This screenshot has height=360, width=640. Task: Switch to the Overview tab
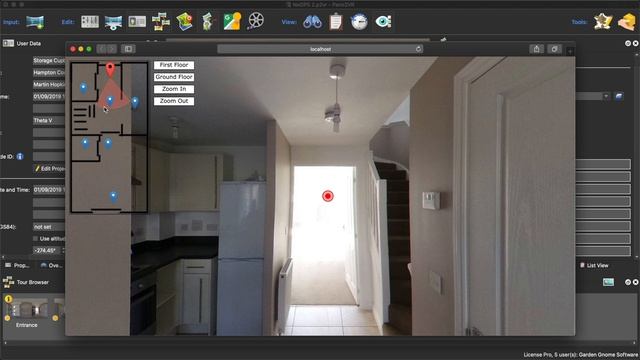click(x=51, y=265)
